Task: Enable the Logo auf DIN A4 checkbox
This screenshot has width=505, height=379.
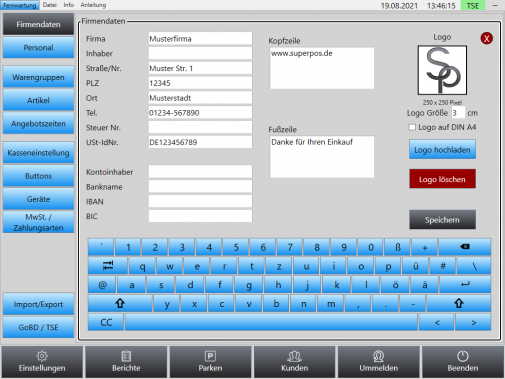Action: coord(412,127)
